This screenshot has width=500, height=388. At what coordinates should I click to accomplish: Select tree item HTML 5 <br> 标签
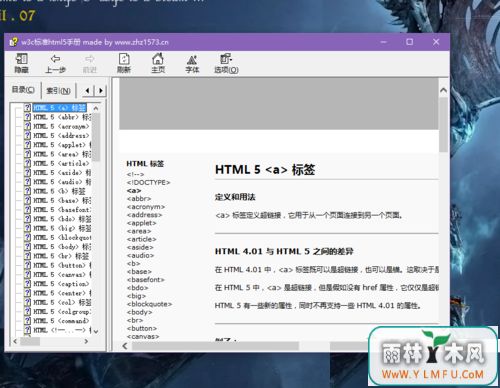(61, 256)
